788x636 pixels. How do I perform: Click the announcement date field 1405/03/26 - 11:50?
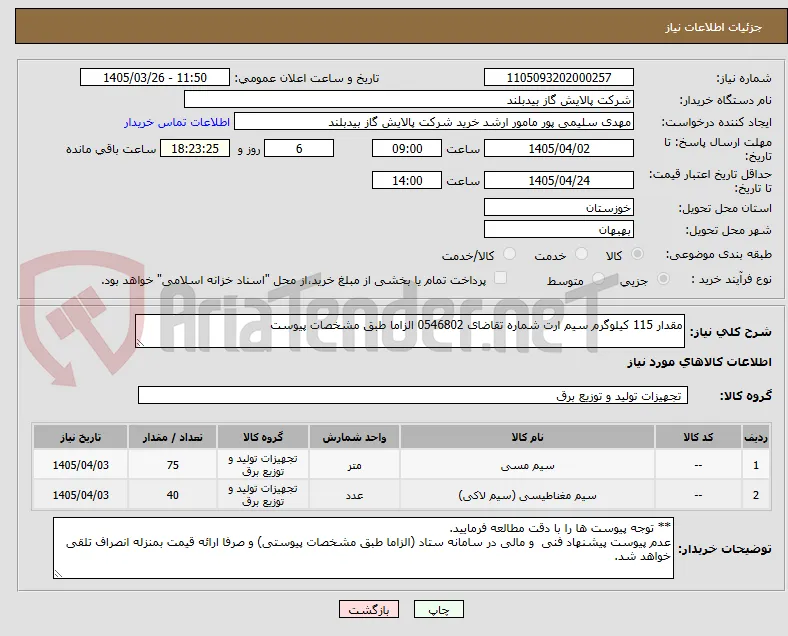(155, 77)
